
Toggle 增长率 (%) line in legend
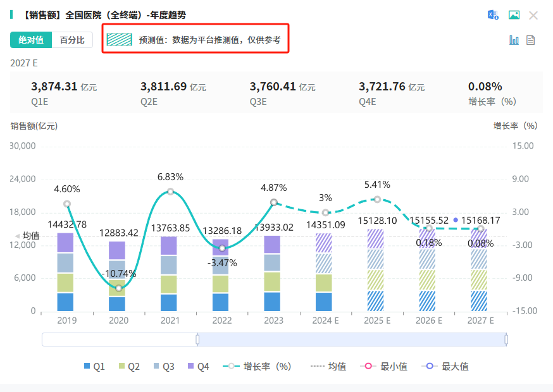[259, 366]
